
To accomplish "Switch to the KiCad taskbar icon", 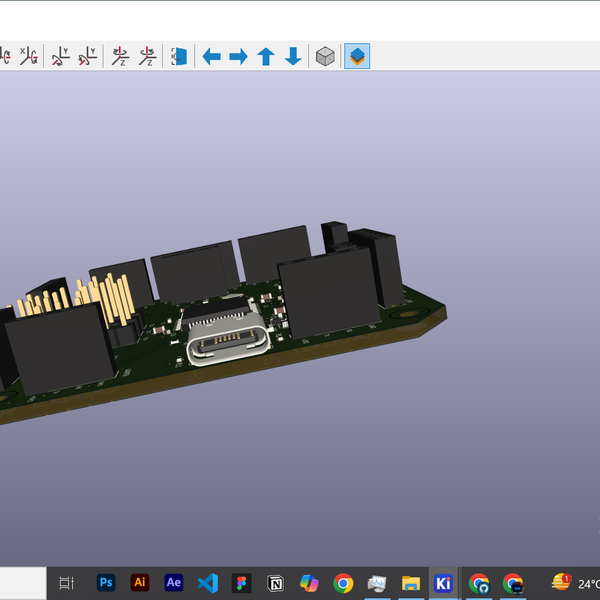I will tap(443, 583).
